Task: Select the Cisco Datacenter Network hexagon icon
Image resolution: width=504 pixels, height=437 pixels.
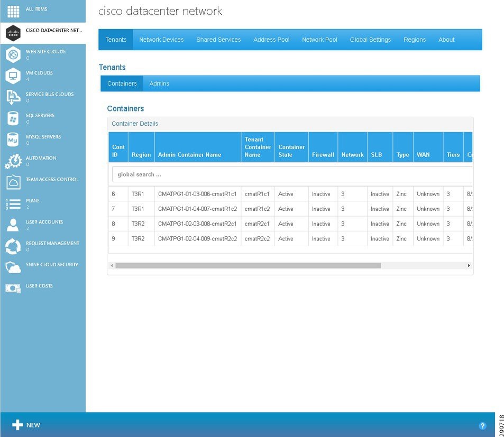Action: pos(13,33)
